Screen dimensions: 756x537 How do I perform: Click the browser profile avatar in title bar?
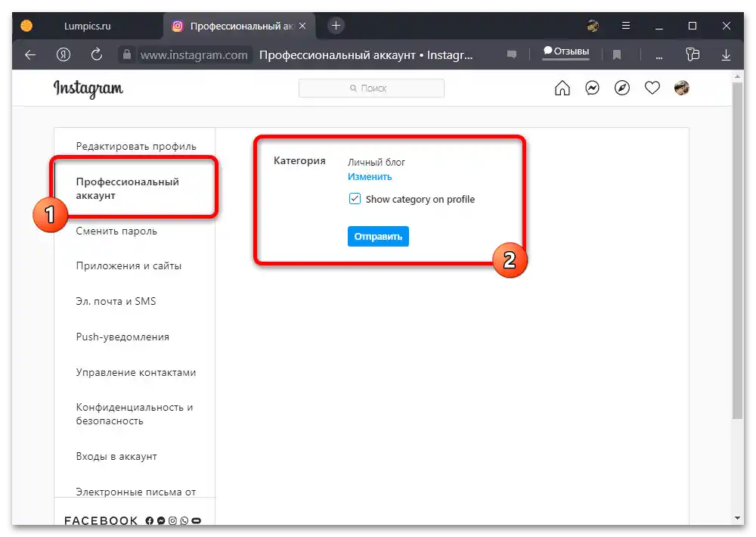click(x=593, y=26)
